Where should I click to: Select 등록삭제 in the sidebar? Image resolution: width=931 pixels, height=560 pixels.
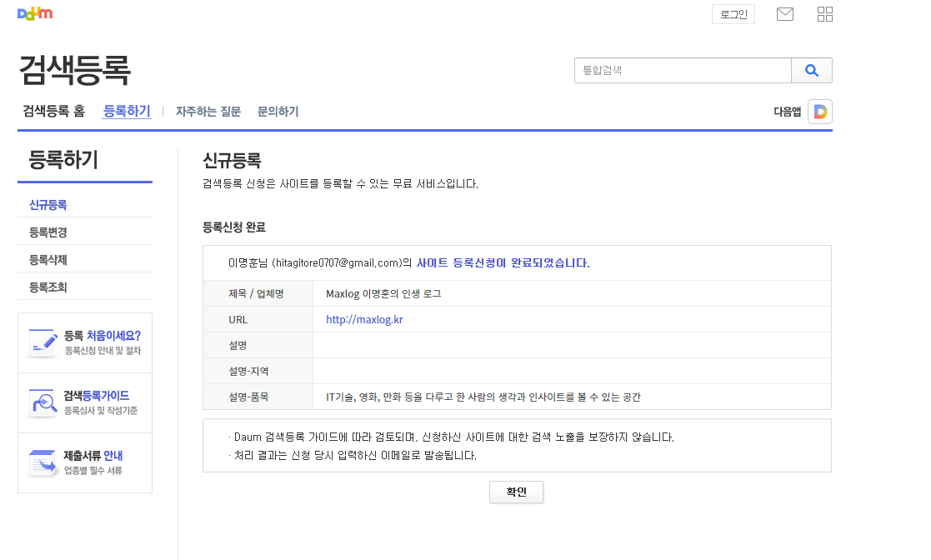coord(48,259)
